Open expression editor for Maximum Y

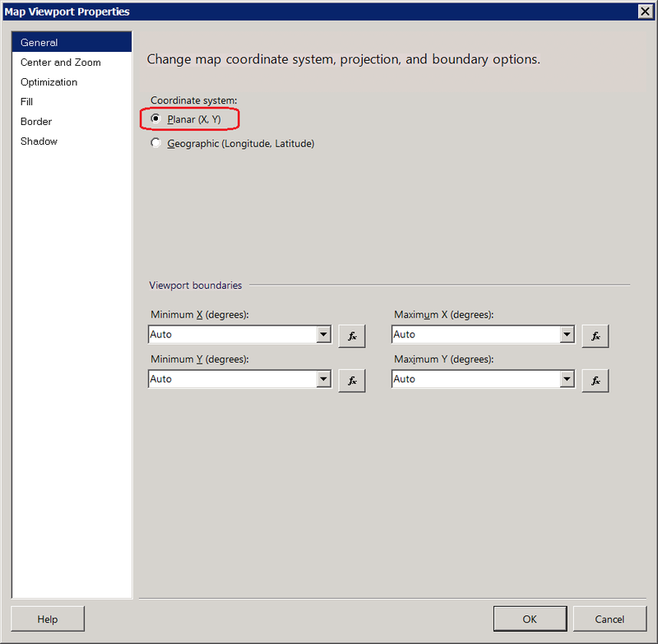tap(595, 380)
